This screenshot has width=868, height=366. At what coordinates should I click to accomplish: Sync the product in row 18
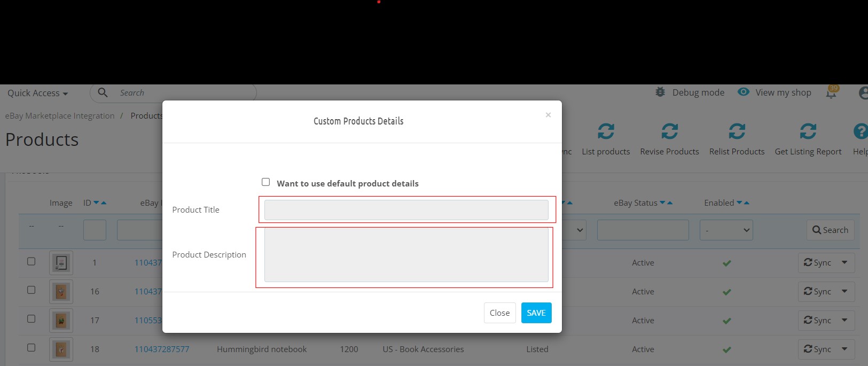click(x=817, y=349)
